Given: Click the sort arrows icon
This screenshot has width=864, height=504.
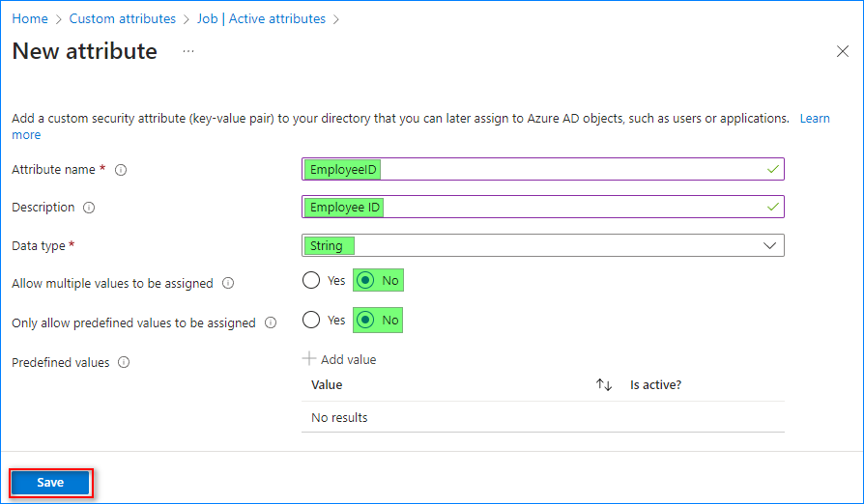Looking at the screenshot, I should coord(604,385).
